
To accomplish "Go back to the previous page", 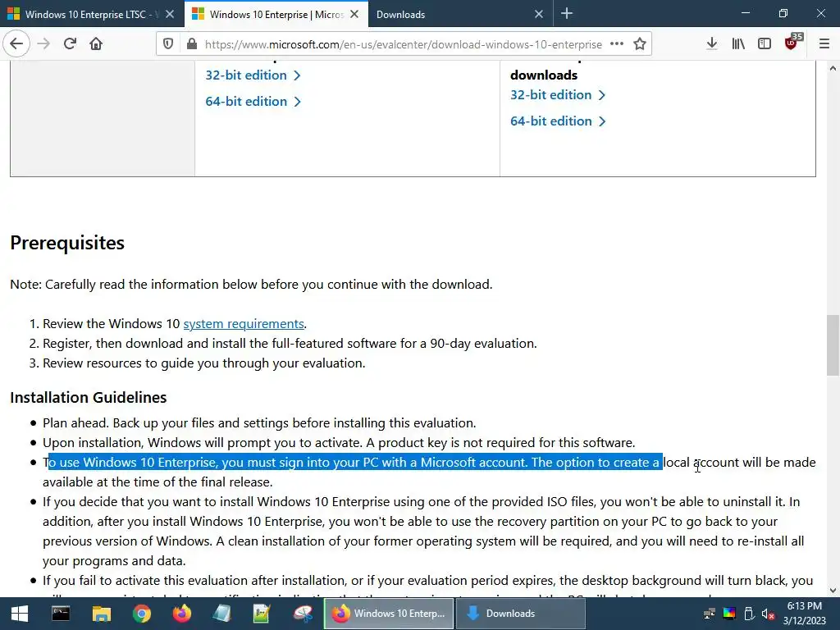I will tap(16, 43).
